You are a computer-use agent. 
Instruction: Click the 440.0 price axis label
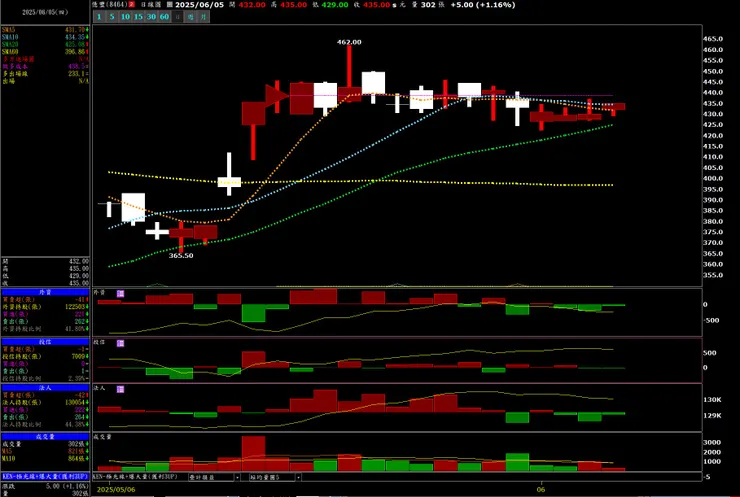coord(713,93)
